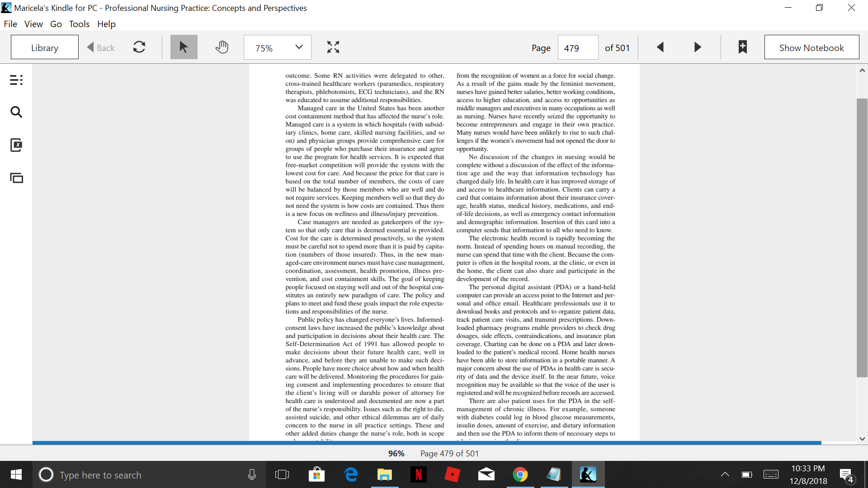Image resolution: width=868 pixels, height=488 pixels.
Task: Open the notepad-like app on taskbar
Action: [x=554, y=474]
